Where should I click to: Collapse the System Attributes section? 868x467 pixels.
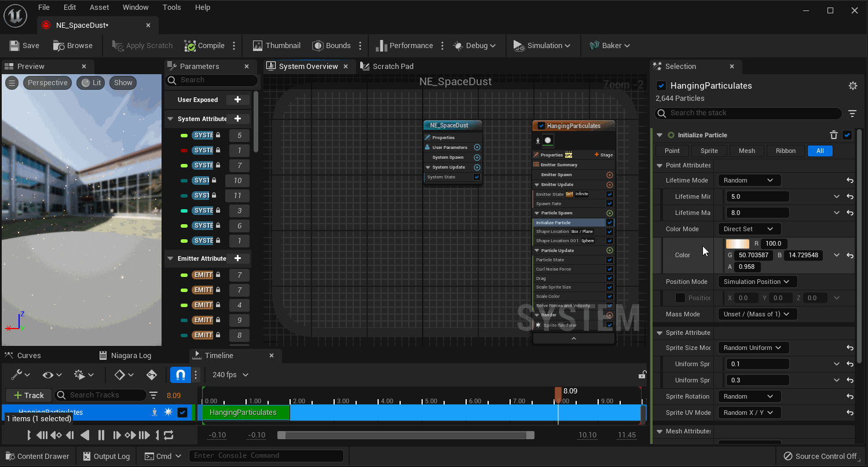pyautogui.click(x=170, y=119)
